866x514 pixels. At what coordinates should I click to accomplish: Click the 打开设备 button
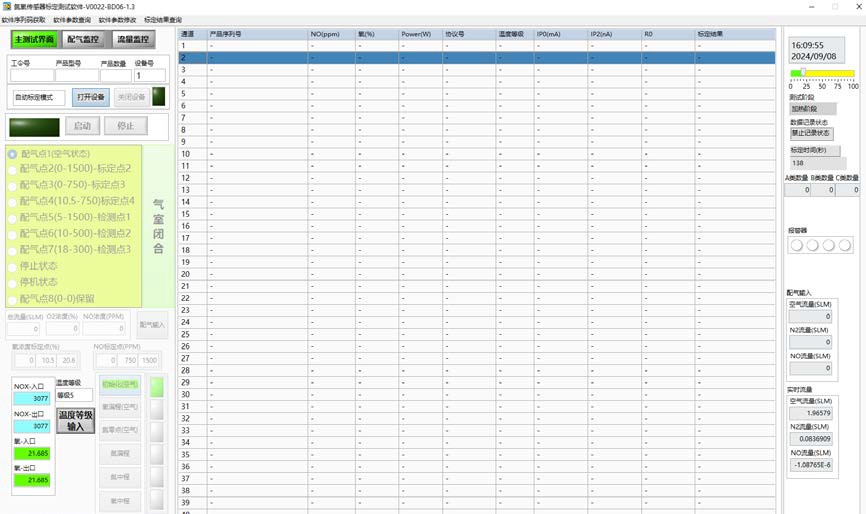(x=91, y=97)
